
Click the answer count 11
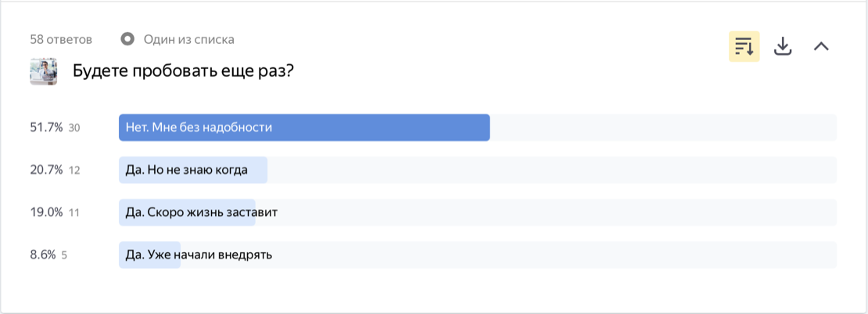click(74, 213)
